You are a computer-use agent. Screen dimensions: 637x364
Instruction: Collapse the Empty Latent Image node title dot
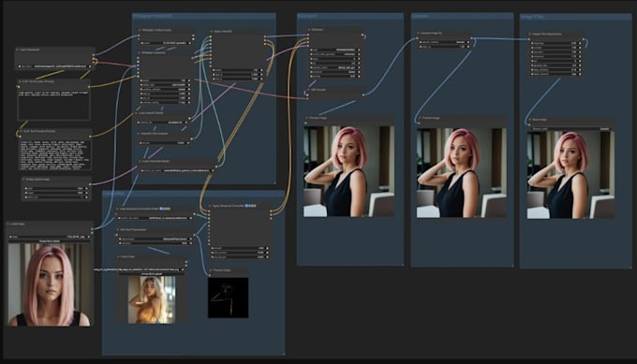23,179
